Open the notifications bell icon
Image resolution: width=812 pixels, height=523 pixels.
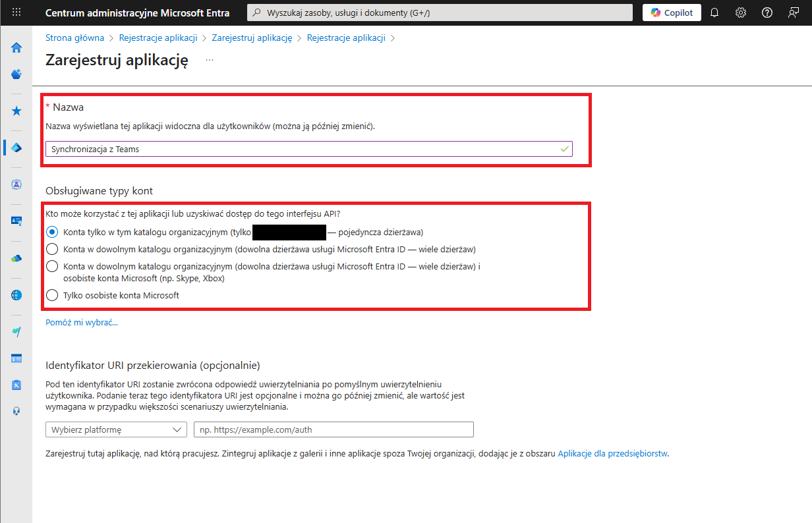pos(714,13)
